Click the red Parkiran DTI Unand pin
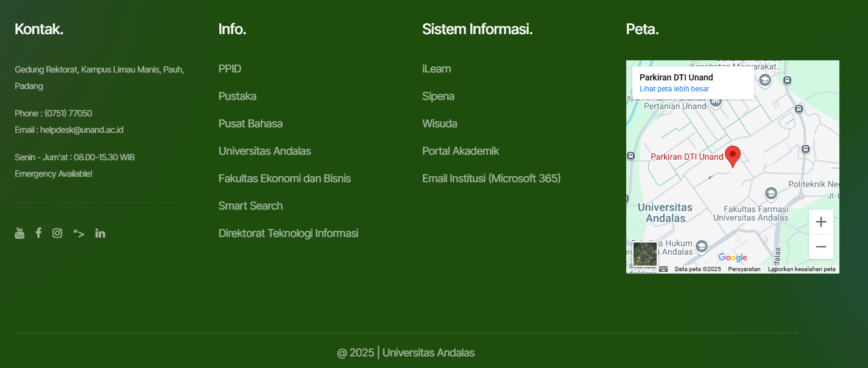868x368 pixels. [733, 155]
